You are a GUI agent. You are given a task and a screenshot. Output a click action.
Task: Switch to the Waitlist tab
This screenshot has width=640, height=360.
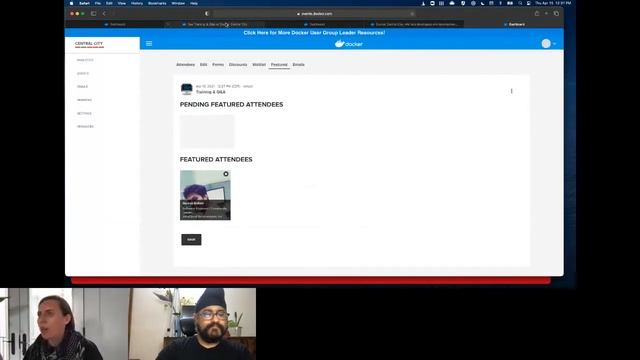click(259, 64)
